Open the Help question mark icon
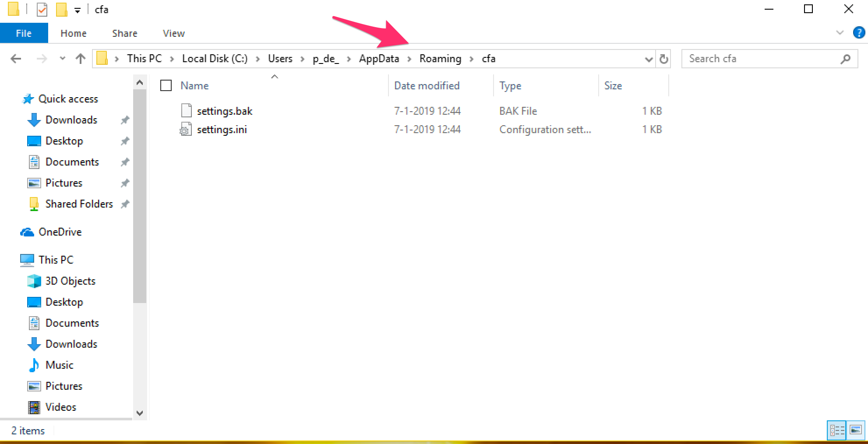The width and height of the screenshot is (868, 444). click(859, 33)
